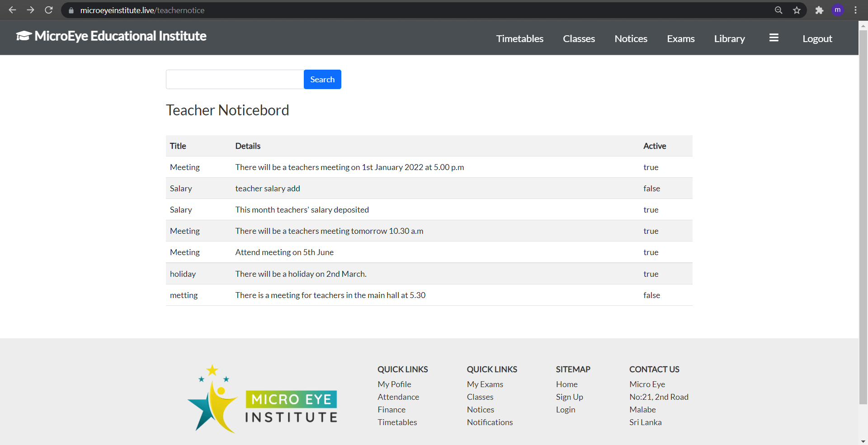Select the main hall meeting at 5.30 notice
The image size is (868, 445).
click(429, 295)
